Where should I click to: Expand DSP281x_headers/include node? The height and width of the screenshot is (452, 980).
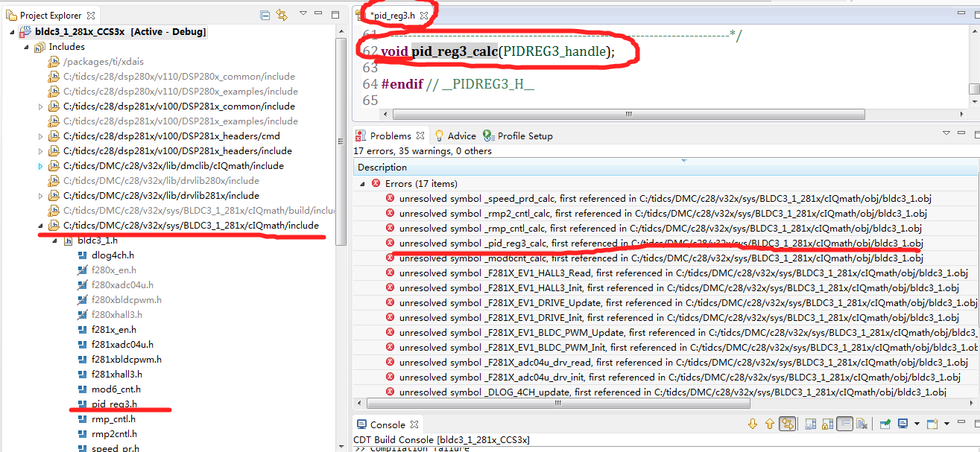[x=40, y=151]
